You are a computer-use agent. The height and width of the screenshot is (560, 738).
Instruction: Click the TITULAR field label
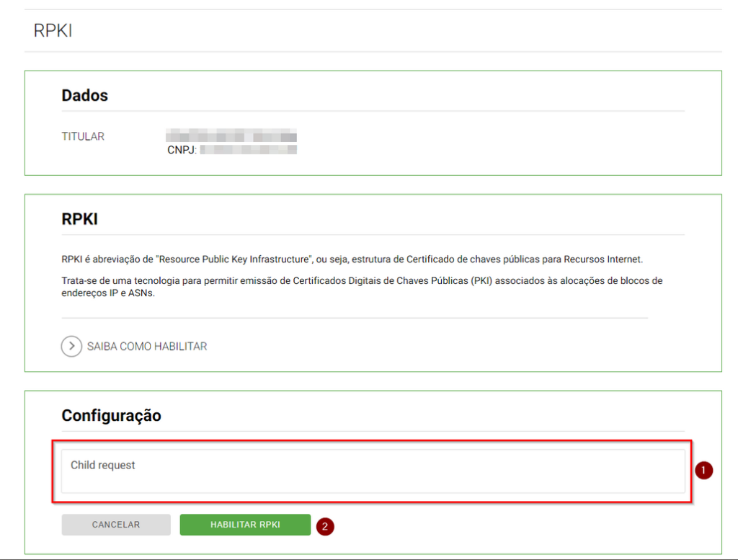[x=83, y=136]
